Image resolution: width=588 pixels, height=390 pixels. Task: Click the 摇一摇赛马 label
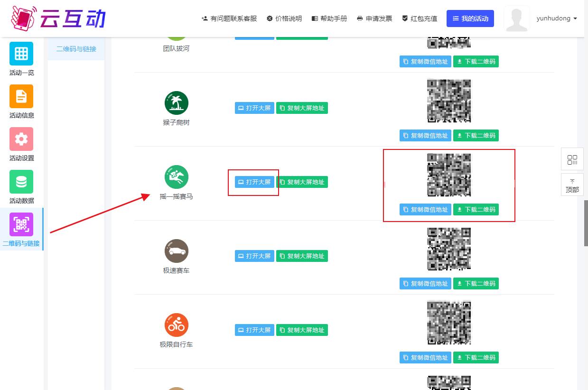click(177, 196)
